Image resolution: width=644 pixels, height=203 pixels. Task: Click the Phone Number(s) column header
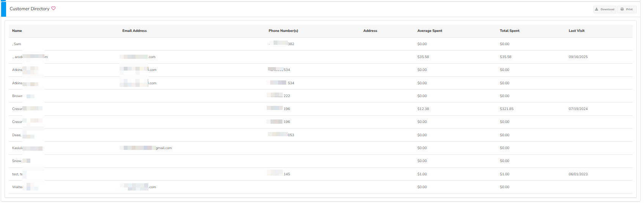283,31
